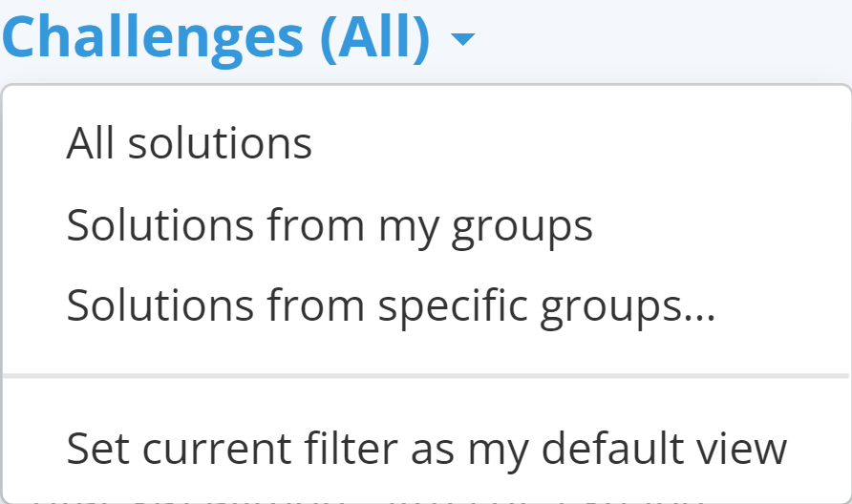Screen dimensions: 852x504
Task: Select the All solutions option
Action: [x=189, y=143]
